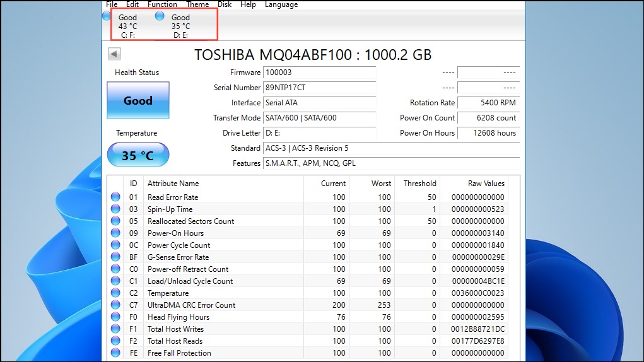Click the Attribute Name column header
The width and height of the screenshot is (644, 362).
coord(223,184)
